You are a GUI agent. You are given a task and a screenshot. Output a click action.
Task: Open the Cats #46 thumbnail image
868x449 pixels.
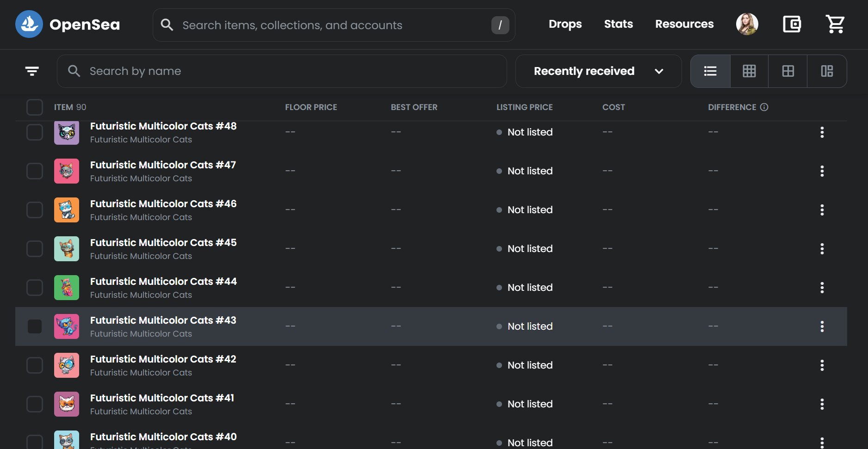(x=67, y=210)
